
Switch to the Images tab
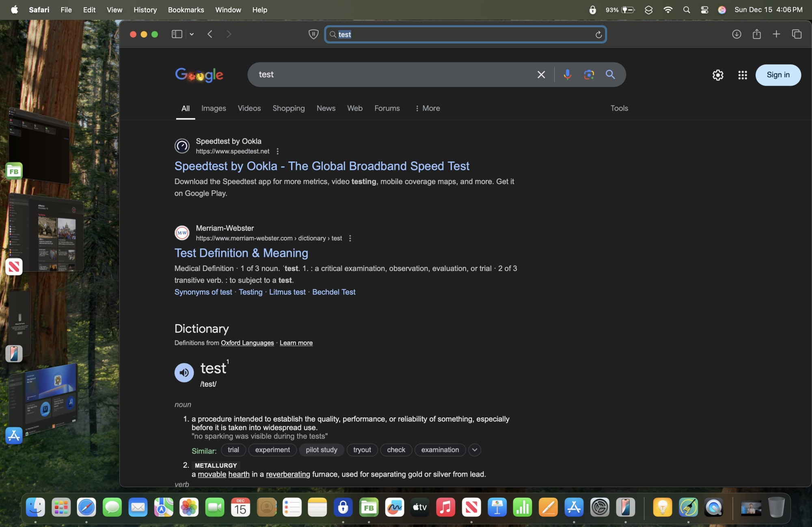click(x=214, y=108)
